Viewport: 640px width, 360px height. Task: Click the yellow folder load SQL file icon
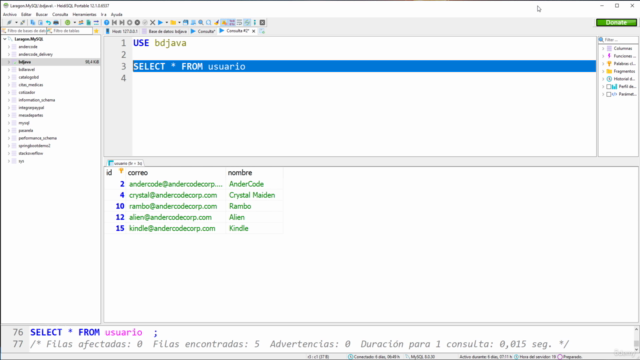click(x=173, y=22)
